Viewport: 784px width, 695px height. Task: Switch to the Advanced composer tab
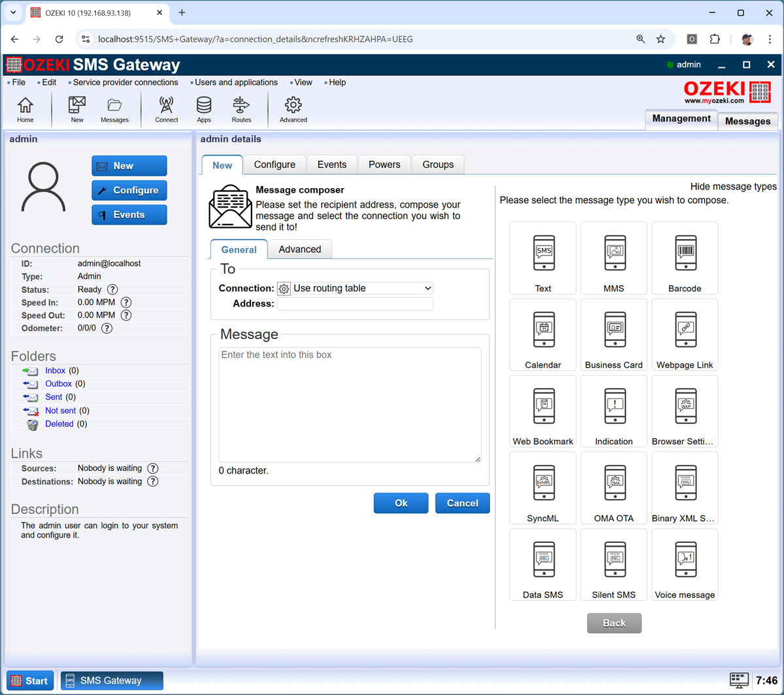(300, 249)
